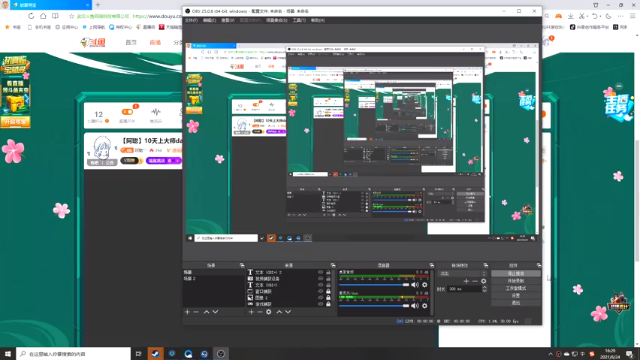Image resolution: width=640 pixels, height=360 pixels.
Task: Remove the selected source with the minus icon
Action: click(x=260, y=312)
